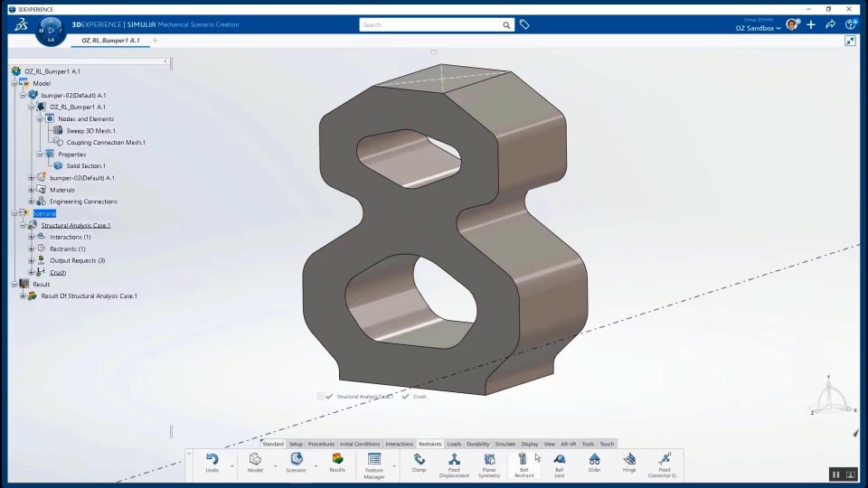Switch to the Initial Conditions tab
The width and height of the screenshot is (868, 488).
(x=360, y=444)
